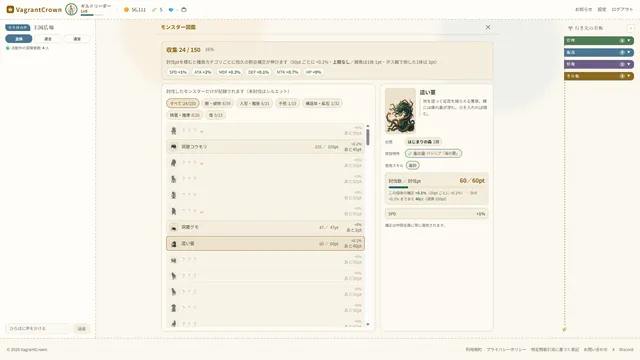
Task: Open the Discord footer link
Action: point(626,350)
